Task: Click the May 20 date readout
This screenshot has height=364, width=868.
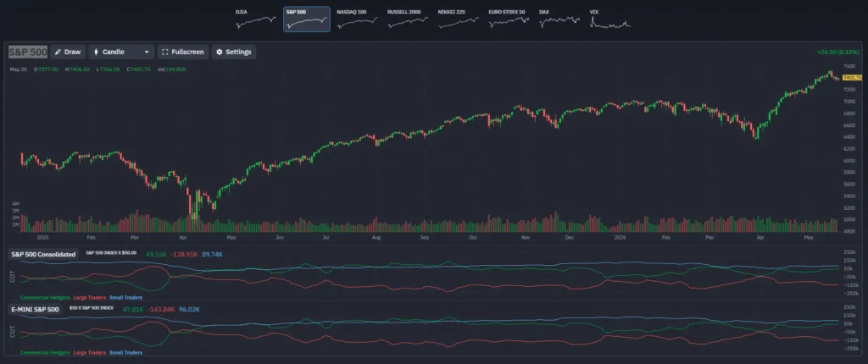Action: point(19,69)
